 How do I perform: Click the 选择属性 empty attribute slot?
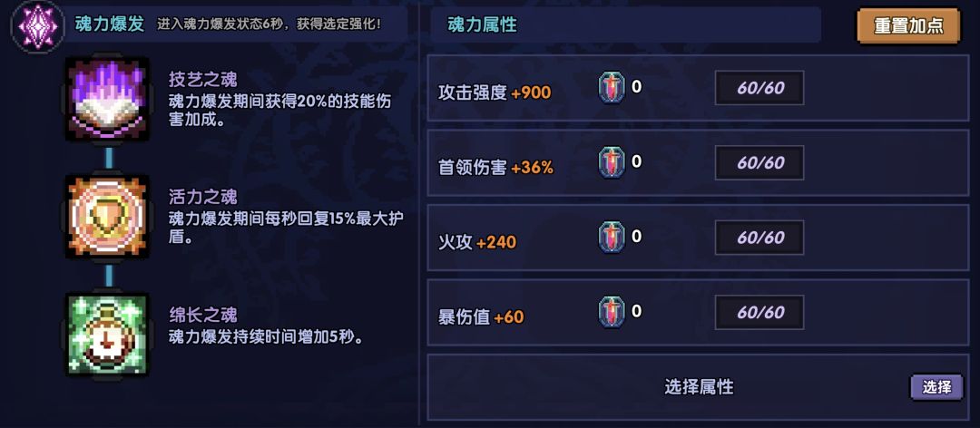pyautogui.click(x=698, y=387)
